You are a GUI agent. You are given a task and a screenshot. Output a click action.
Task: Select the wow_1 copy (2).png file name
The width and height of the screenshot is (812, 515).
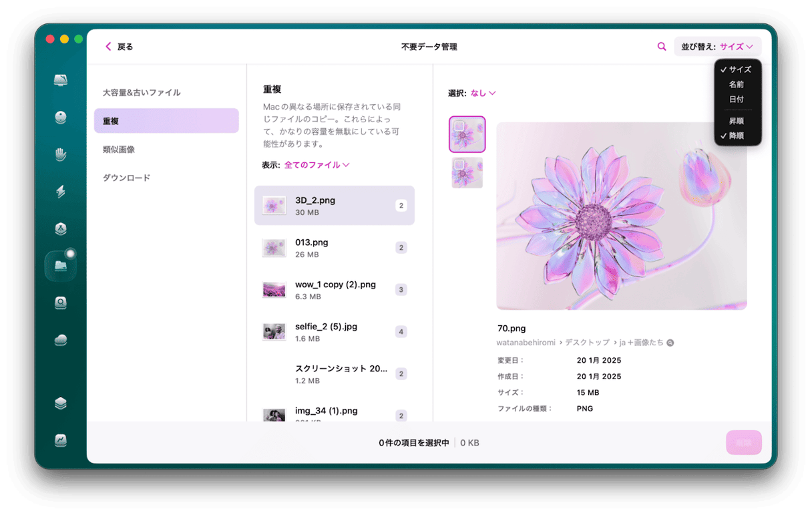(x=335, y=285)
